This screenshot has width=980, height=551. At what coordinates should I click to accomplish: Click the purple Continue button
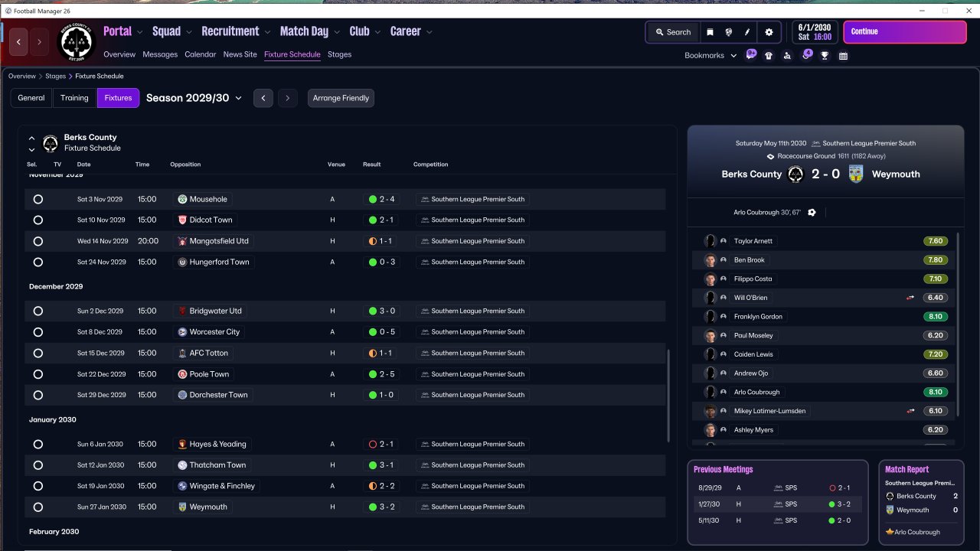(905, 32)
